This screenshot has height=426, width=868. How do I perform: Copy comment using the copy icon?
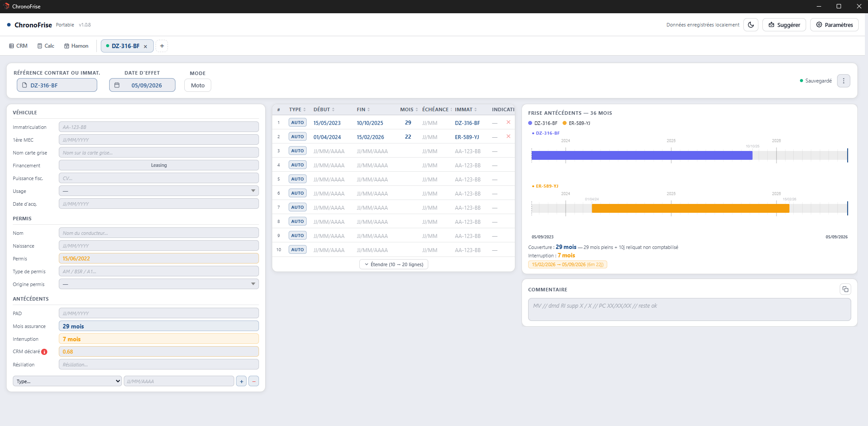pyautogui.click(x=845, y=289)
